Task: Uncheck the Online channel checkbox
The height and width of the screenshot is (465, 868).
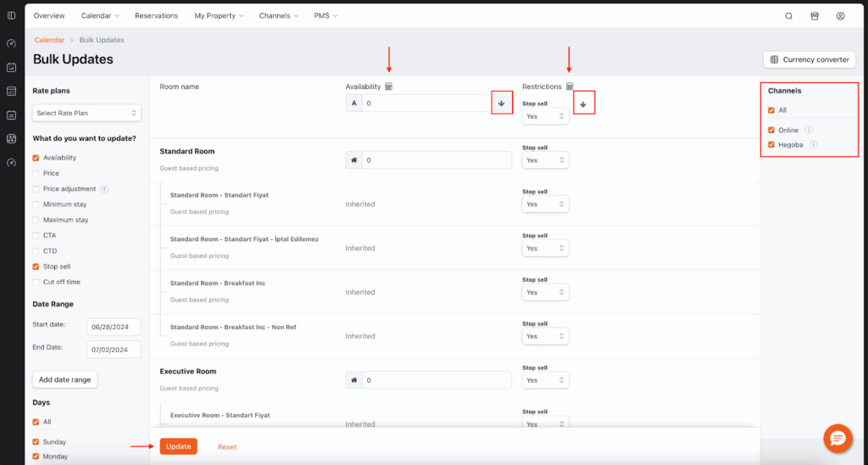Action: click(x=771, y=130)
